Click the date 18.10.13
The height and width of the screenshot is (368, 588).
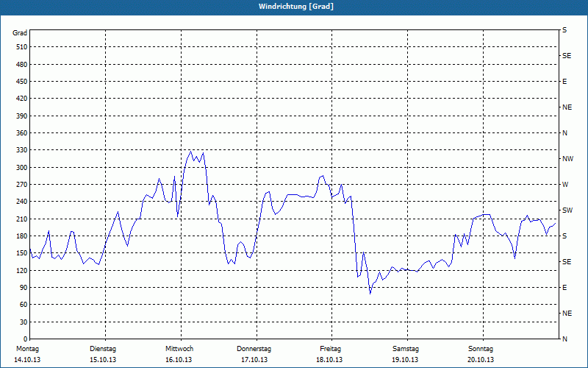coord(329,360)
